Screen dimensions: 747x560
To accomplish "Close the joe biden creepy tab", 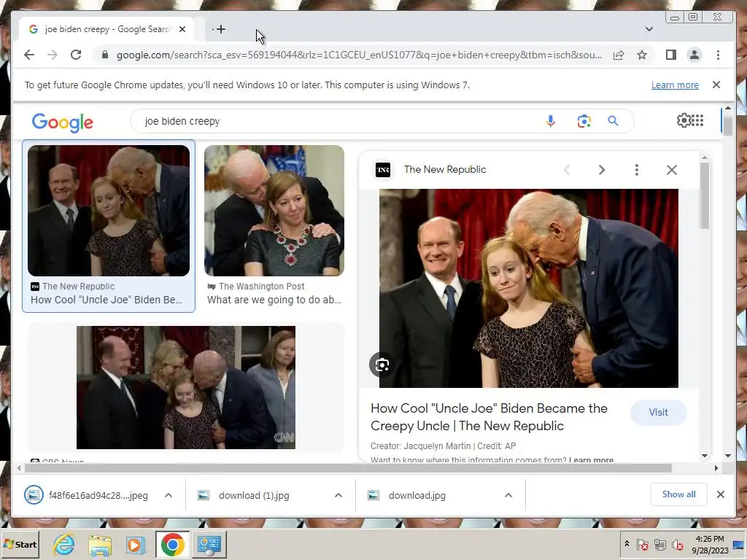I will (182, 29).
